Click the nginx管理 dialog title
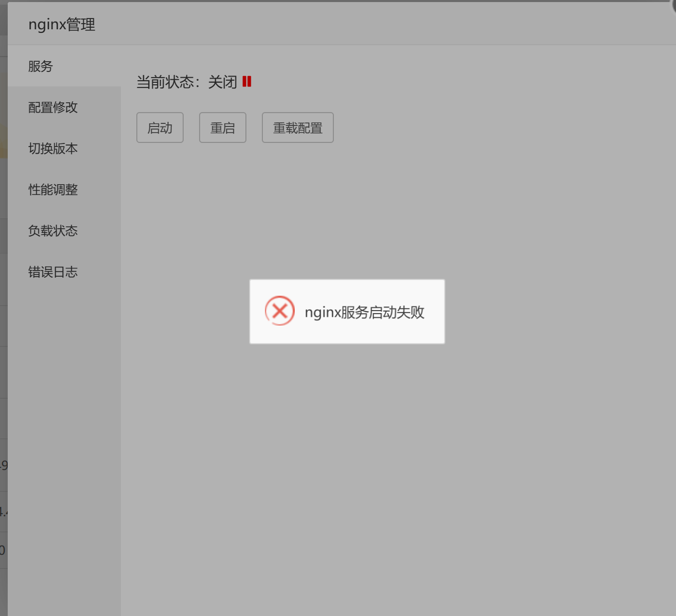 (62, 24)
